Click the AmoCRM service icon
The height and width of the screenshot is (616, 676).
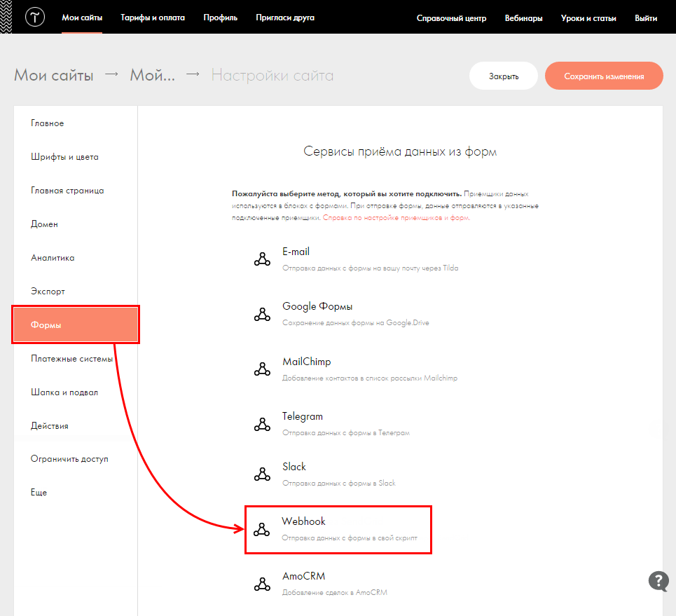(x=261, y=584)
